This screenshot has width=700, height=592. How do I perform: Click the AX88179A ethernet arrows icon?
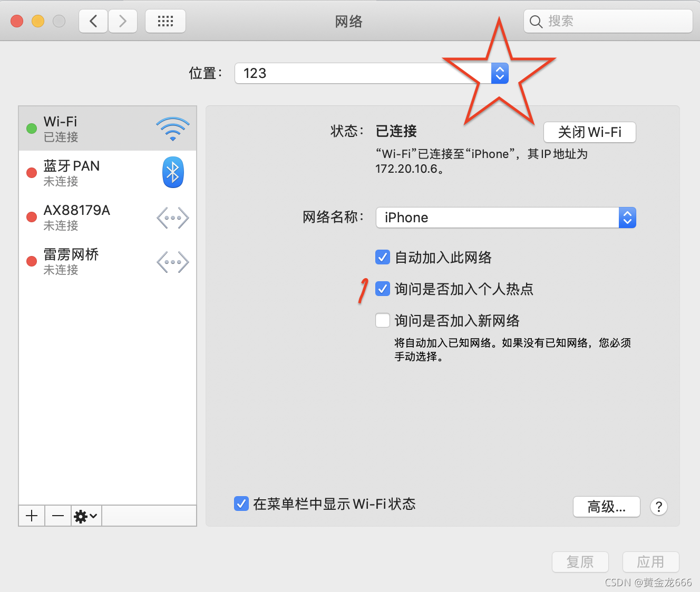[x=173, y=218]
